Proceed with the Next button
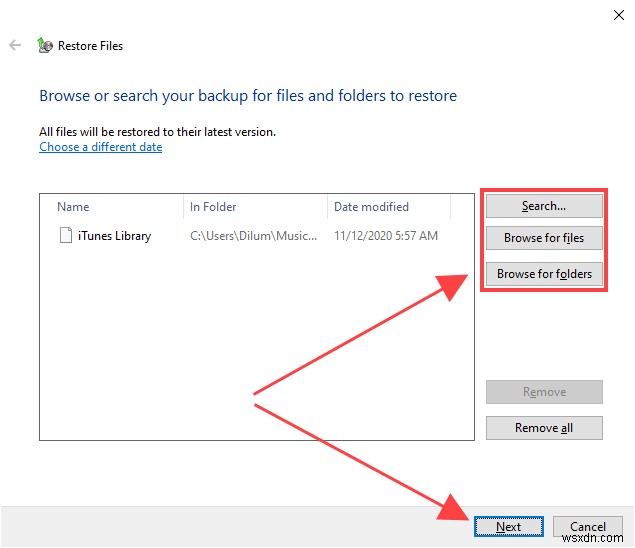Viewport: 635px width, 548px height. tap(508, 527)
